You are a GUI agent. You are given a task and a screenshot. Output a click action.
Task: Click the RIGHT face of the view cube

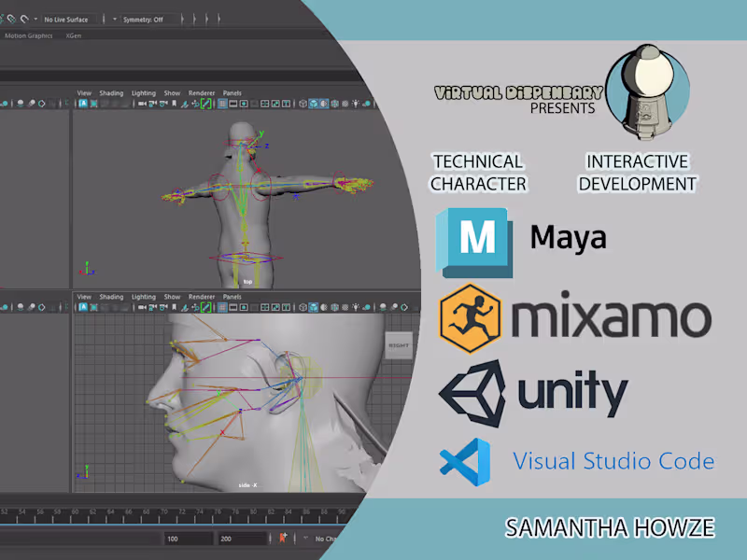tap(399, 345)
